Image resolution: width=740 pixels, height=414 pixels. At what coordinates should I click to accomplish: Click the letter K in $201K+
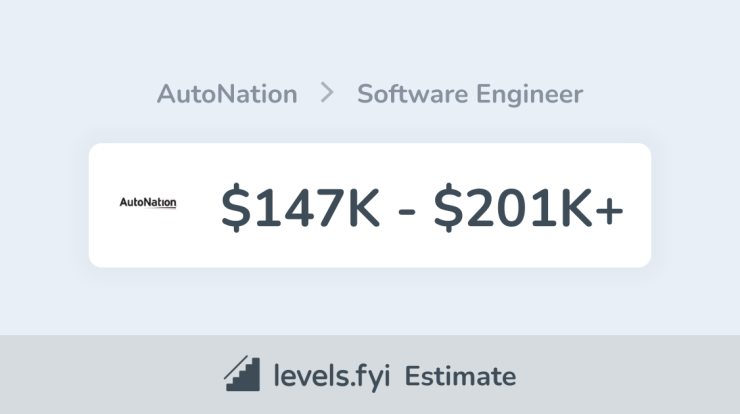pyautogui.click(x=575, y=208)
